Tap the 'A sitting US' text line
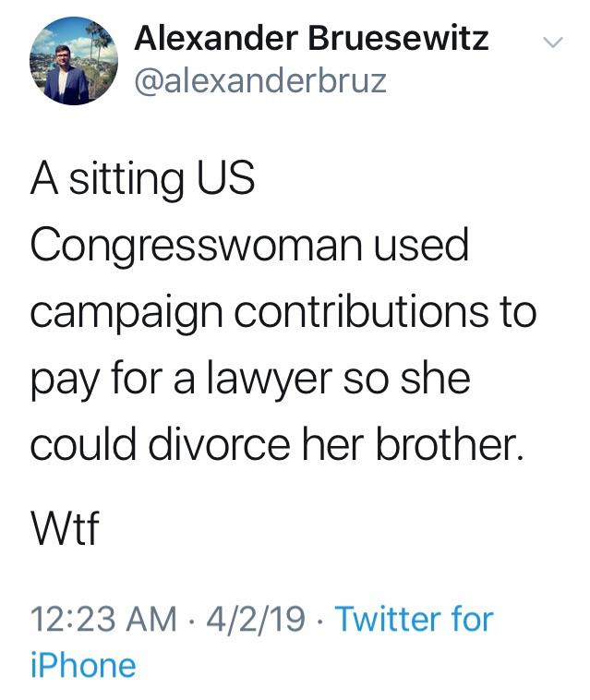The image size is (590, 700). pos(142,179)
